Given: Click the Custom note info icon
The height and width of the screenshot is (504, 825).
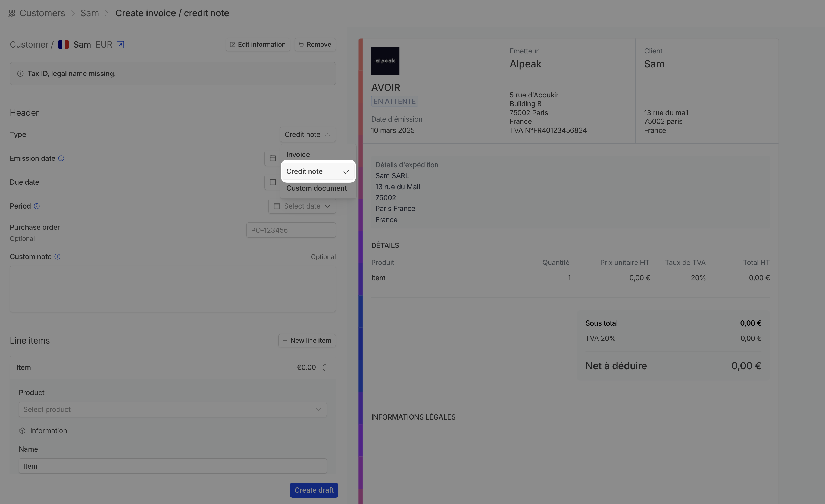Looking at the screenshot, I should pyautogui.click(x=57, y=257).
